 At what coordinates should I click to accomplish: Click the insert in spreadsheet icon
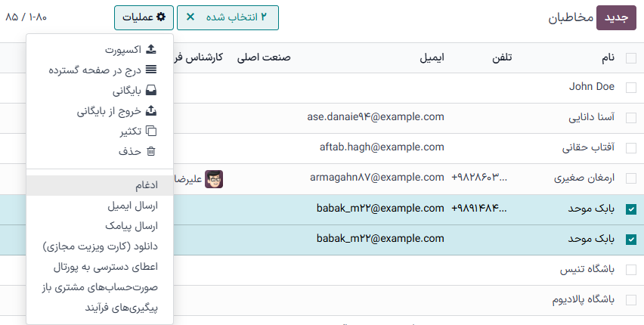point(151,70)
